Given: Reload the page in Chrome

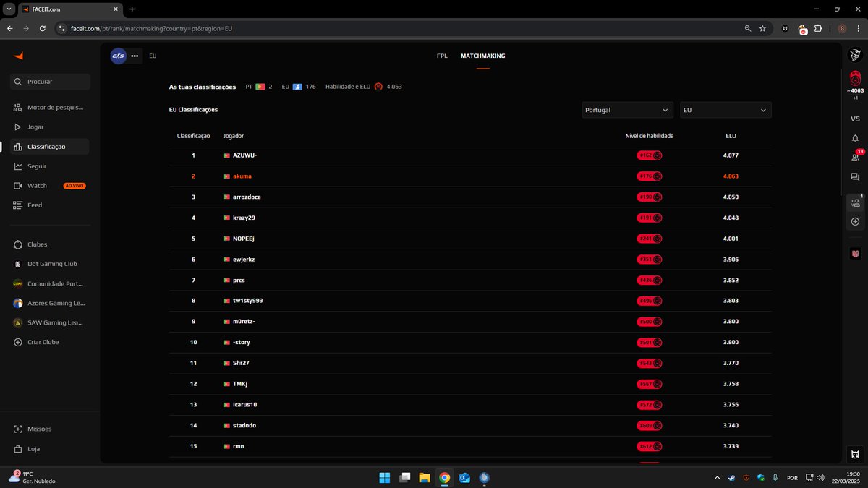Looking at the screenshot, I should pos(43,29).
